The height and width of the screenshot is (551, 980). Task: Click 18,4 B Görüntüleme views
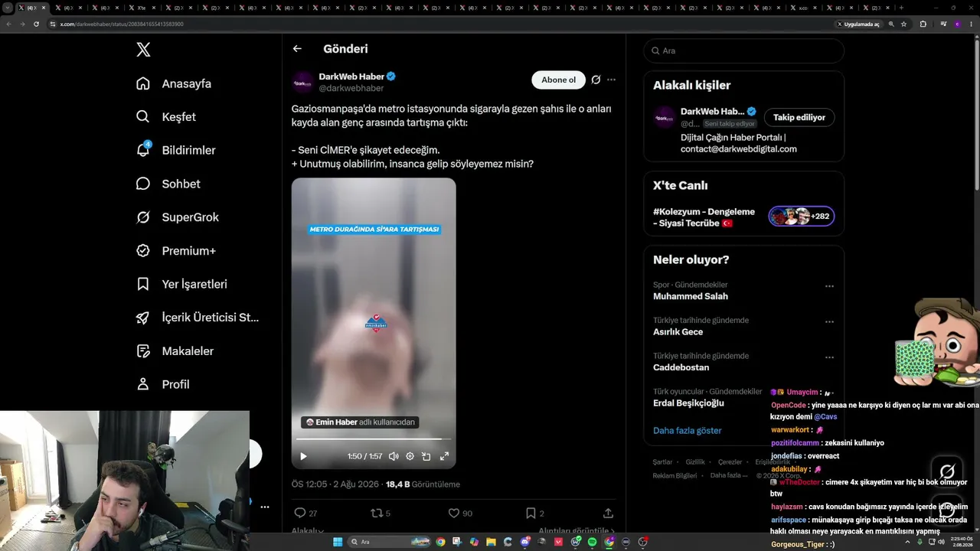[x=423, y=484]
